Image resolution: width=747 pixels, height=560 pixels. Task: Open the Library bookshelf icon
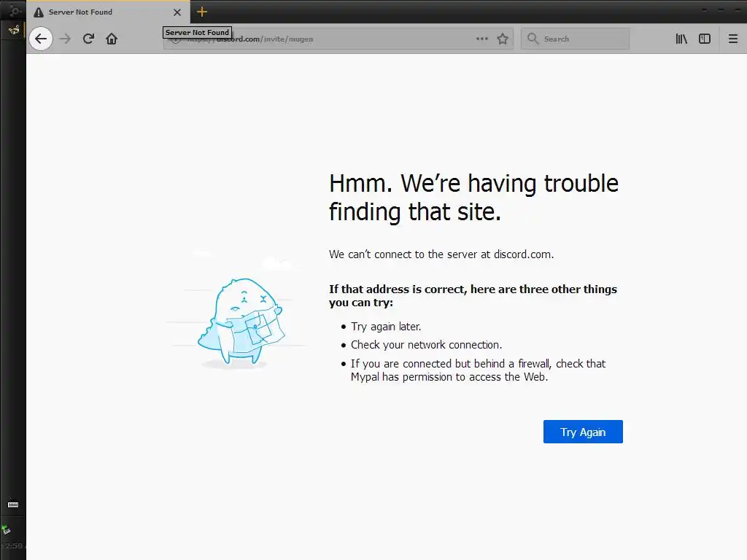(x=681, y=39)
